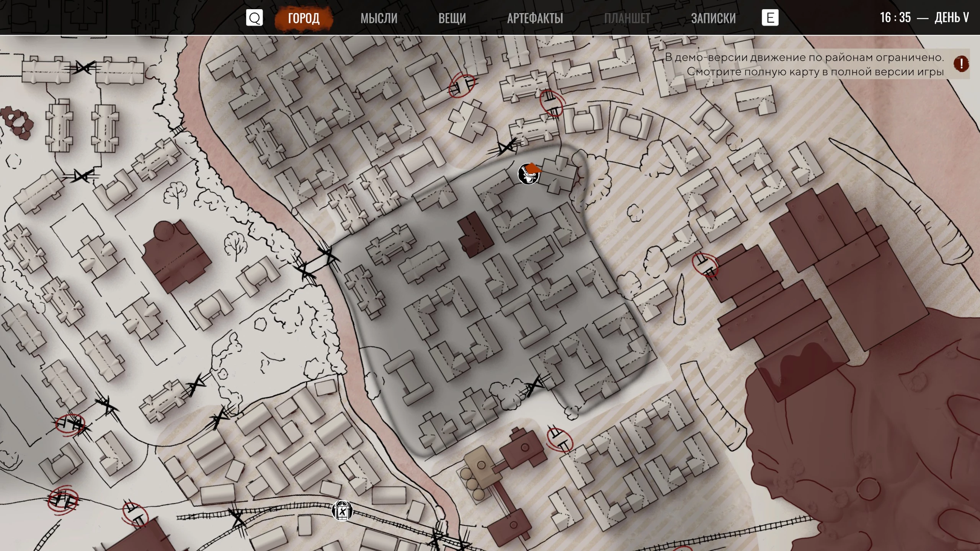
Task: Open the МЫСЛИ tab
Action: pos(379,18)
